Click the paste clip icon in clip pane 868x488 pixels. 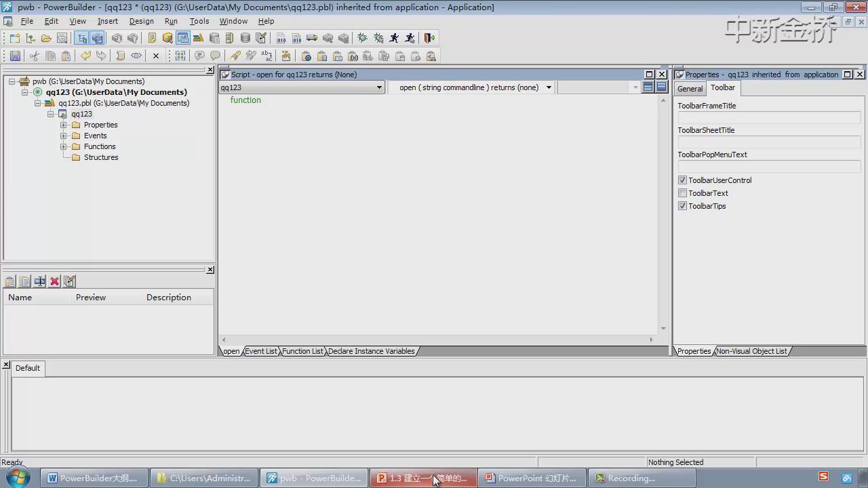click(10, 281)
